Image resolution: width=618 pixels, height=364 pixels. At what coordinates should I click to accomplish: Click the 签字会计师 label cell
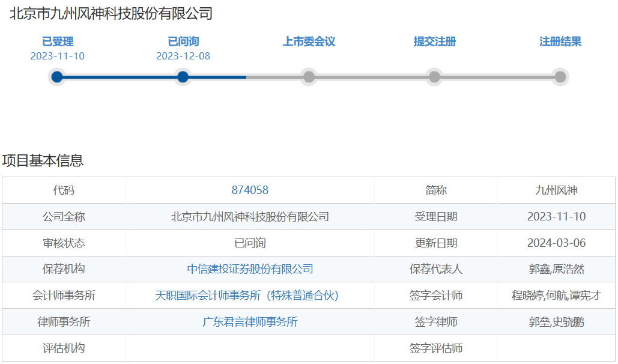coord(436,296)
